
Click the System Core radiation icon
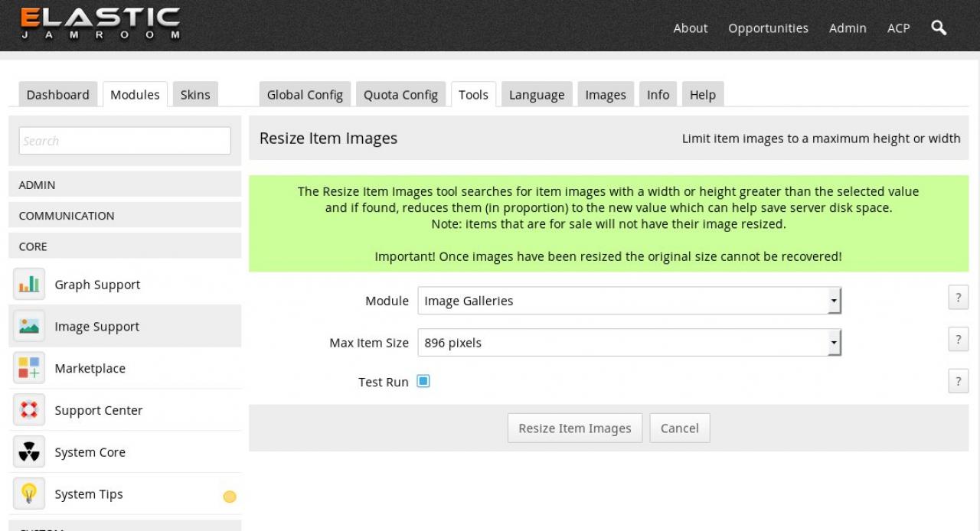point(29,452)
